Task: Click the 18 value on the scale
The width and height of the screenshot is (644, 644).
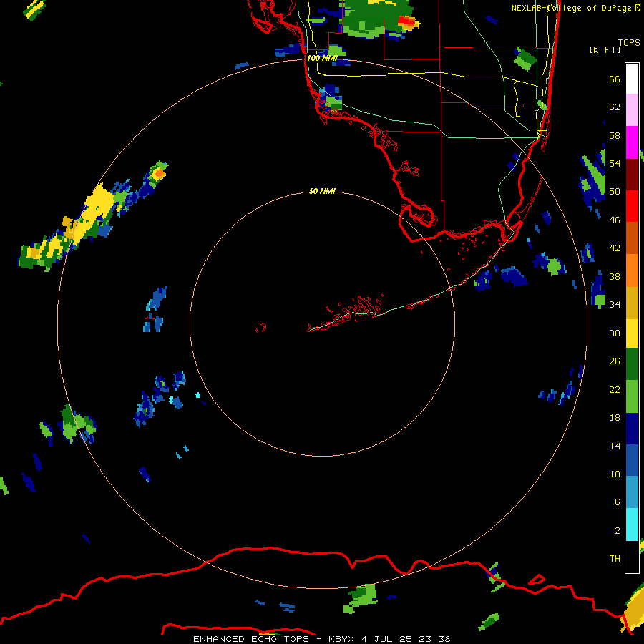Action: [x=615, y=417]
